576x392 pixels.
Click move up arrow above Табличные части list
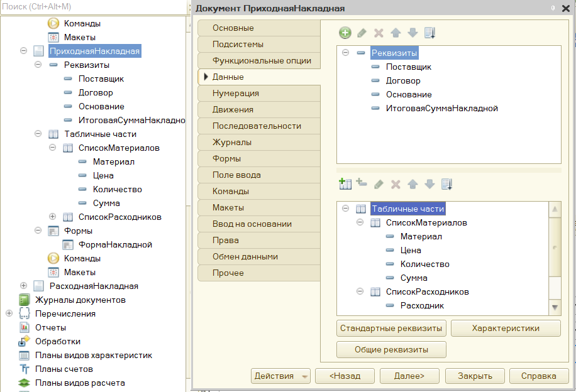pos(413,184)
